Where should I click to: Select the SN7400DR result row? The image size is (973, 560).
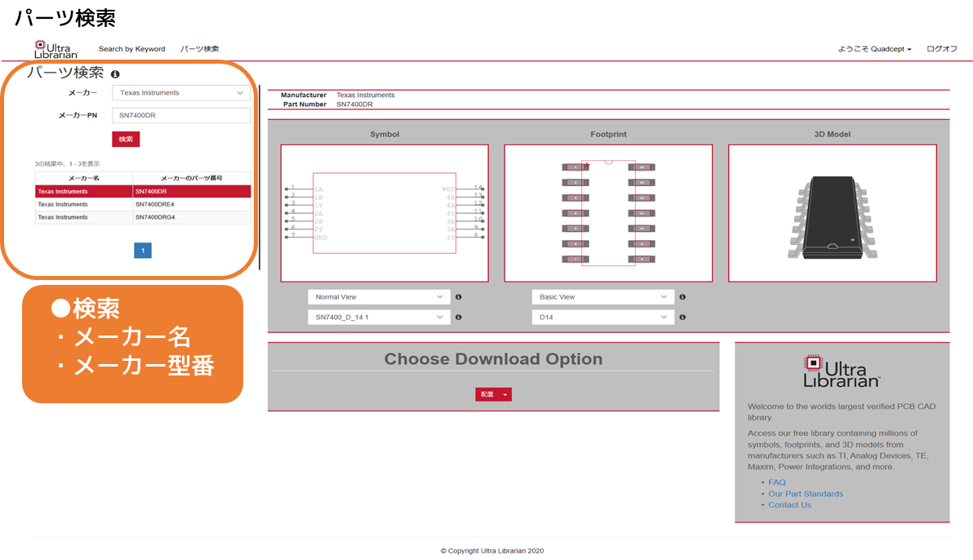pos(143,191)
